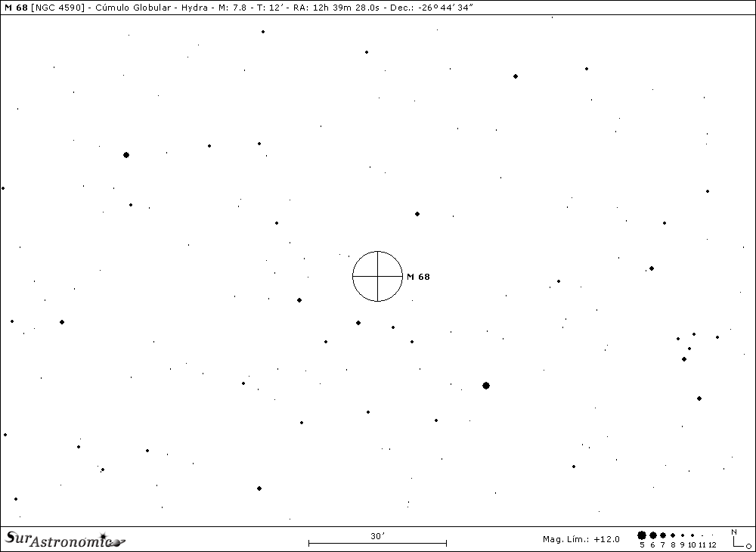Image resolution: width=756 pixels, height=552 pixels.
Task: Click the bold M 68 title in header
Action: 16,8
